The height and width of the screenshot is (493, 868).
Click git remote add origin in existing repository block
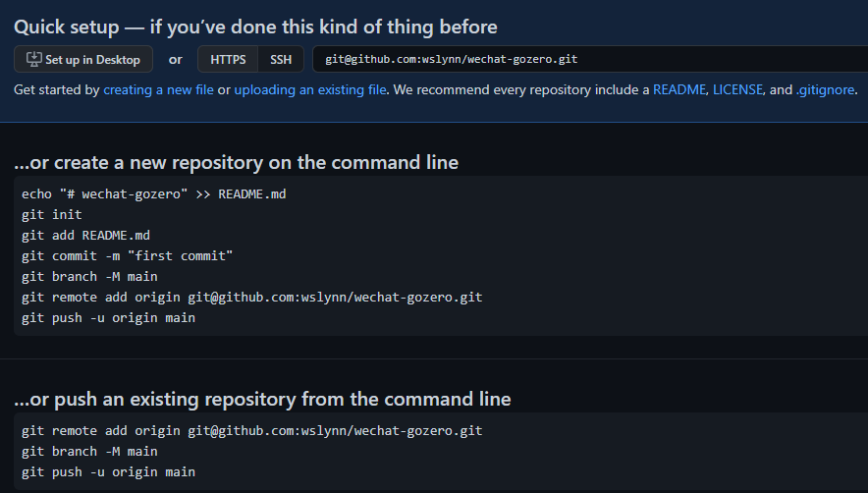coord(251,431)
